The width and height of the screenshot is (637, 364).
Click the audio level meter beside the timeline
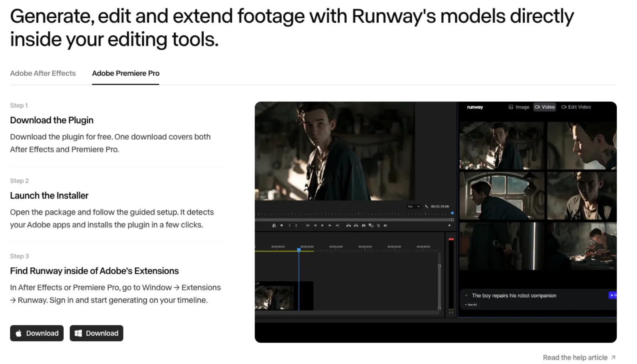pyautogui.click(x=451, y=274)
